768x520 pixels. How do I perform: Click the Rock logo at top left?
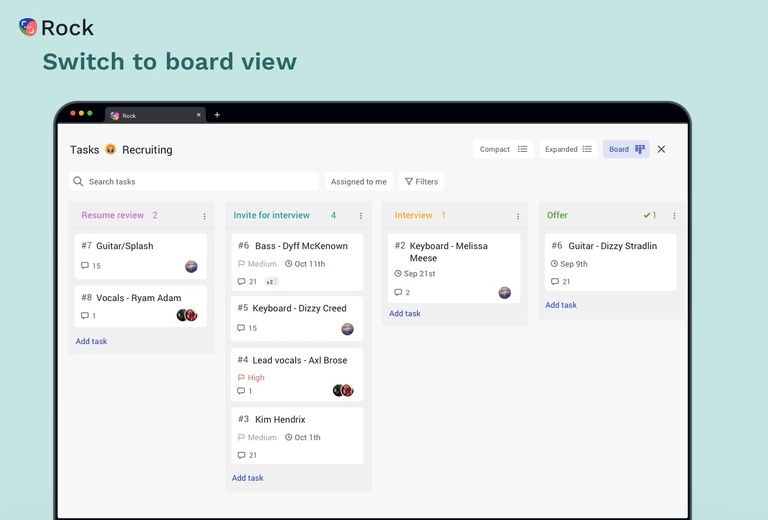click(28, 28)
